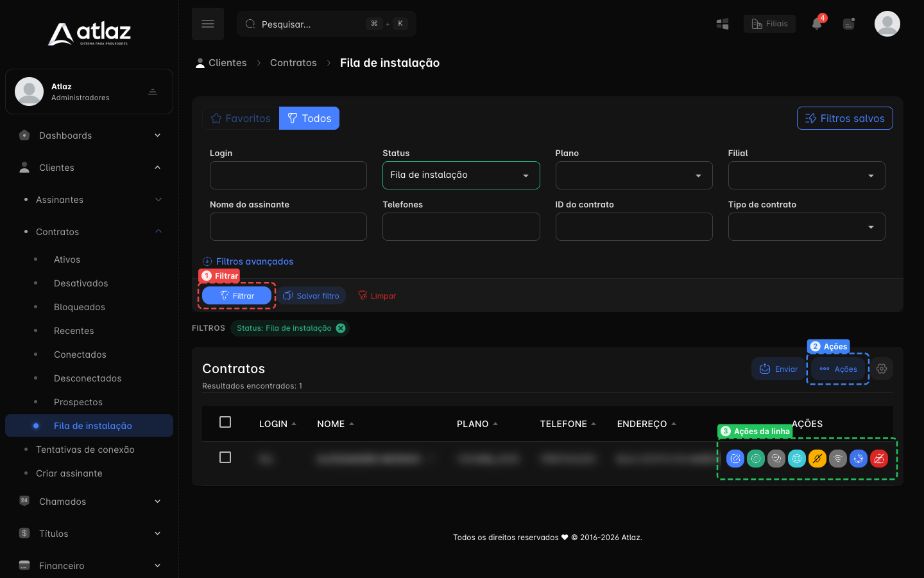Screen dimensions: 924x578
Task: Open the Filial dropdown
Action: [x=807, y=175]
